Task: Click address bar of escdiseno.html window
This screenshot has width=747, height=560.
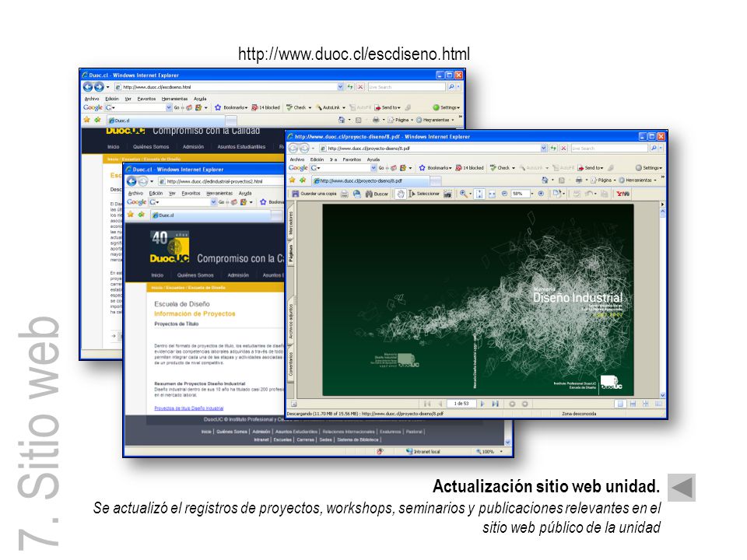Action: pyautogui.click(x=229, y=87)
